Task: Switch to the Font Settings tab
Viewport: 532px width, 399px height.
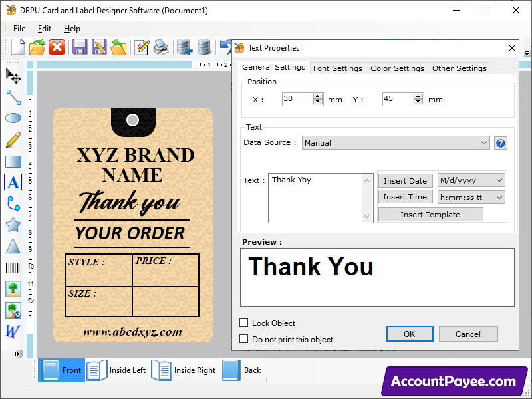Action: coord(337,68)
